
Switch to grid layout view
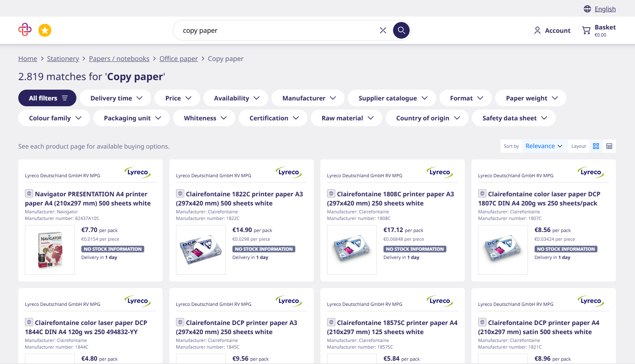click(596, 146)
